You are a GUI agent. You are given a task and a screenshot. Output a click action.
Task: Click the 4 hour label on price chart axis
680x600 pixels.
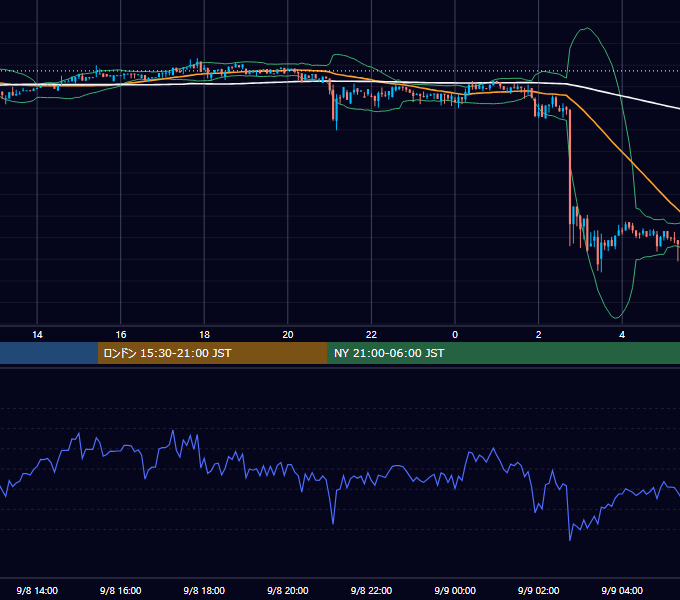(622, 335)
